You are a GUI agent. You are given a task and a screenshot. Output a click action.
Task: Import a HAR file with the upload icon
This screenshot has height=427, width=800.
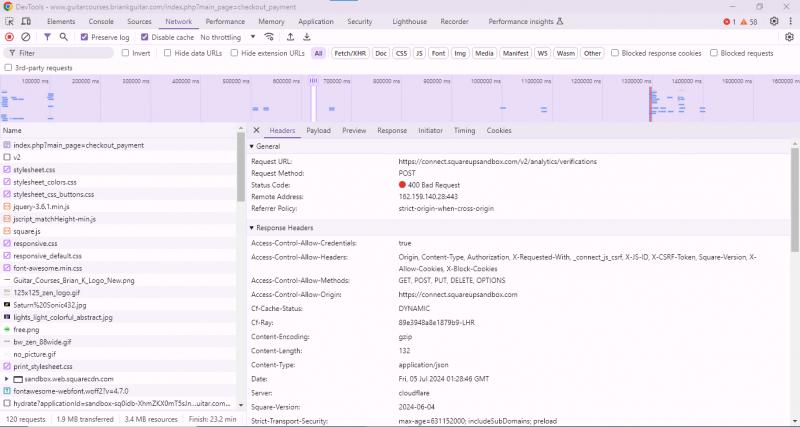290,37
